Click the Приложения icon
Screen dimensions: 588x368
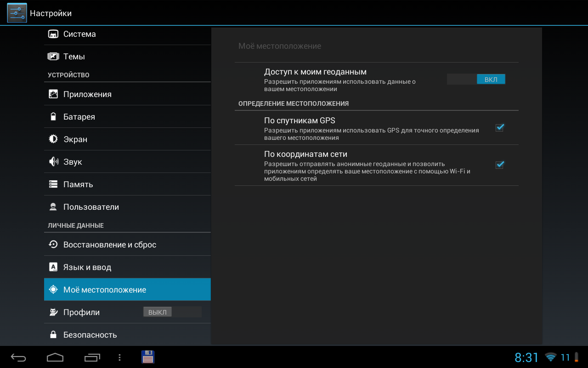click(x=53, y=94)
